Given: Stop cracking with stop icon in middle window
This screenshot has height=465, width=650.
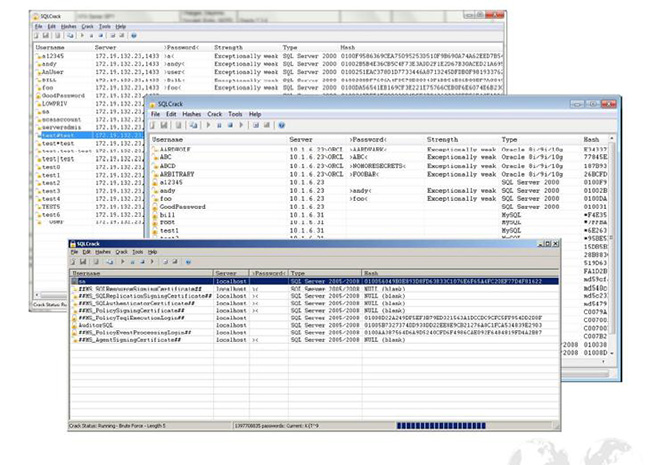Looking at the screenshot, I should pyautogui.click(x=230, y=125).
